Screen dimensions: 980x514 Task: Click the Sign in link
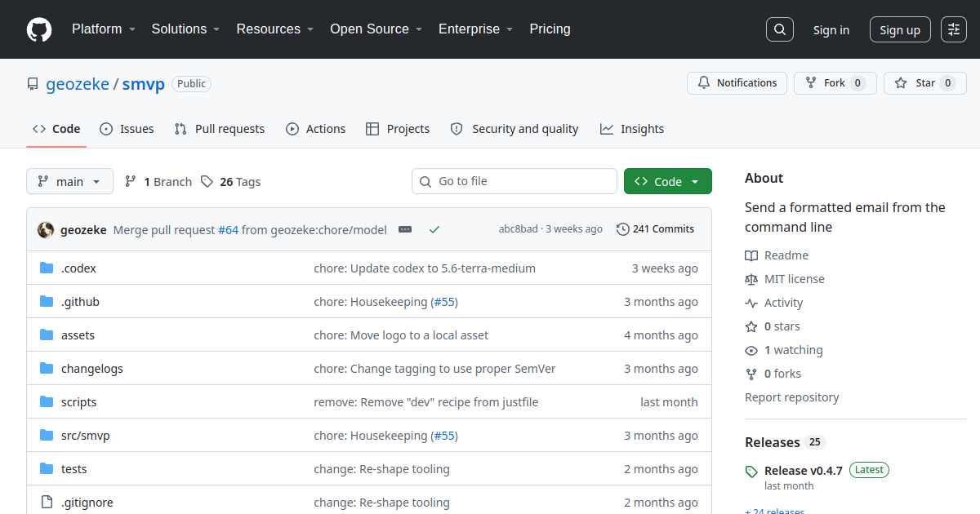point(831,30)
